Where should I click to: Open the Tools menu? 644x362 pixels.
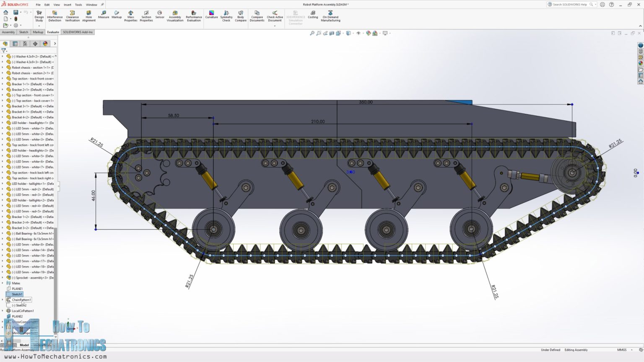(78, 5)
